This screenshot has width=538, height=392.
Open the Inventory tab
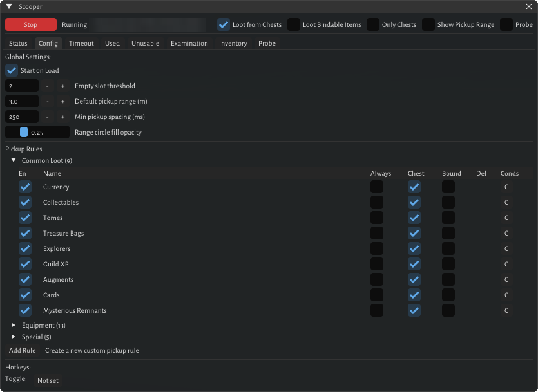coord(233,43)
